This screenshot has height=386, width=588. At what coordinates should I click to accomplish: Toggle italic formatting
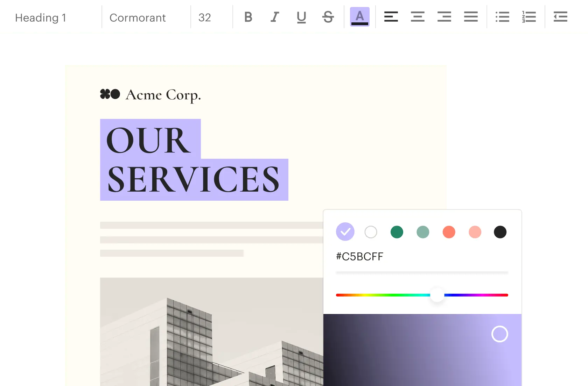(x=275, y=17)
